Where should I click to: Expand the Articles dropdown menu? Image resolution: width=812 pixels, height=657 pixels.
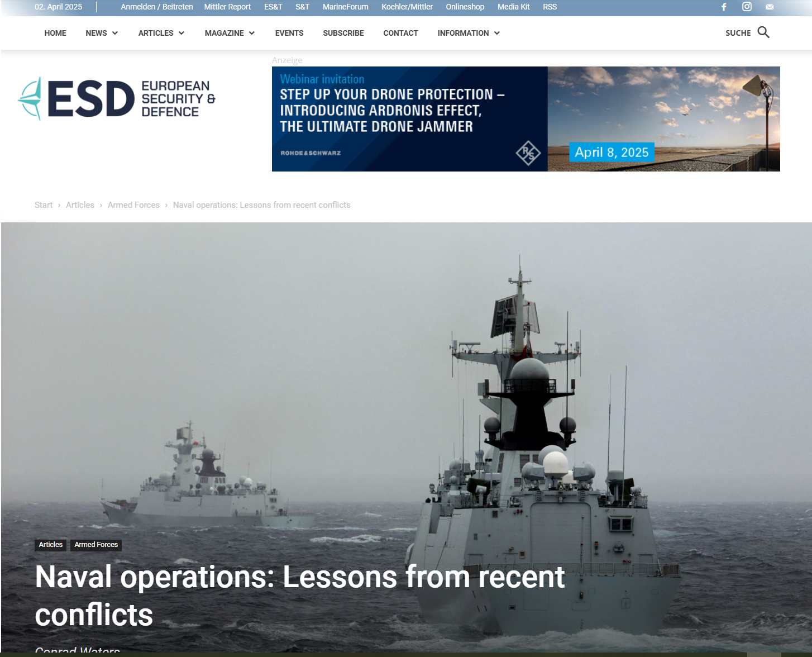[x=161, y=33]
